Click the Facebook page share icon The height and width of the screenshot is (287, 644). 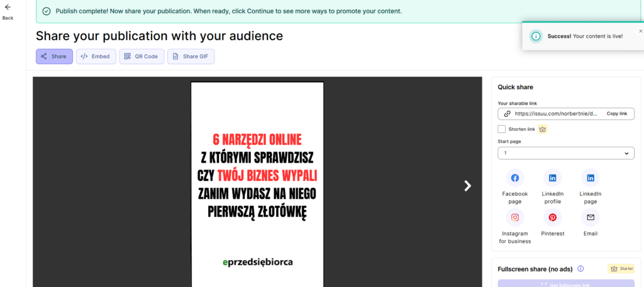click(x=514, y=178)
